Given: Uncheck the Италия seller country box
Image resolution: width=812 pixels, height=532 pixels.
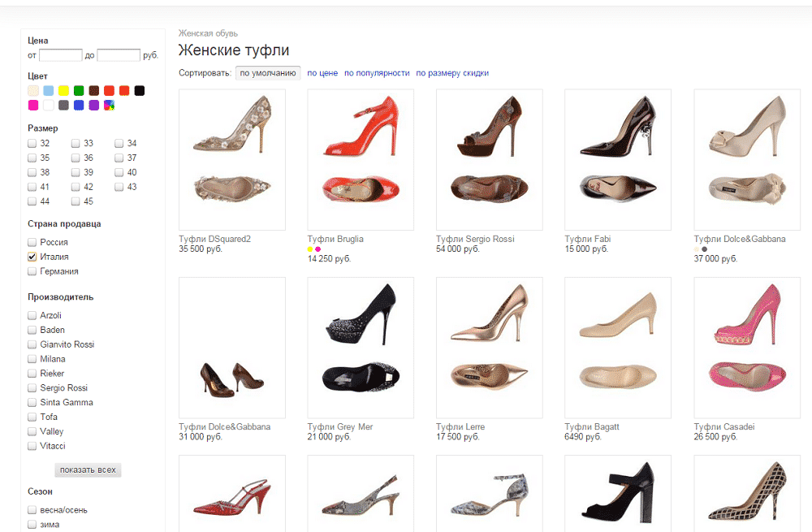Looking at the screenshot, I should click(x=32, y=257).
